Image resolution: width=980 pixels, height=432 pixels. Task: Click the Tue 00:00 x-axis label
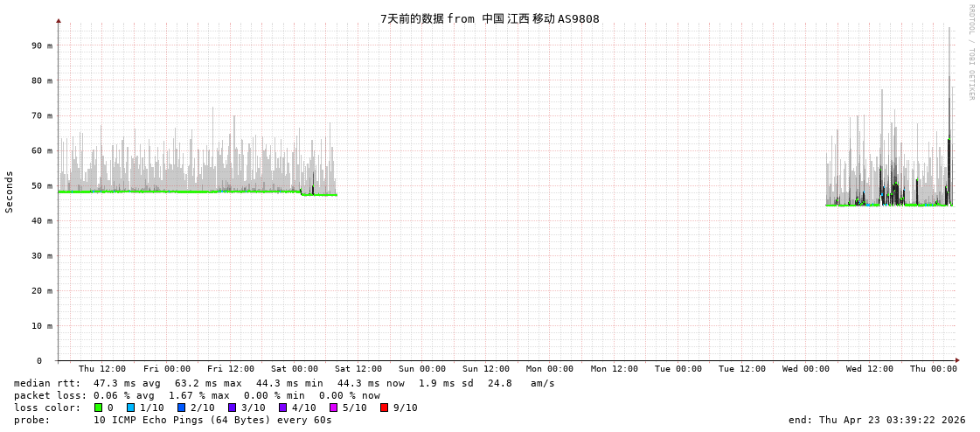coord(678,369)
